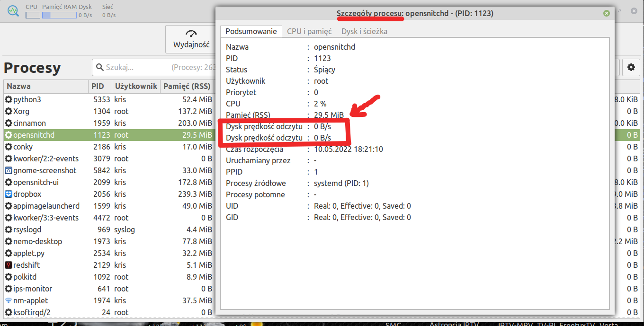Click the Status value Śpiący in details

coord(324,70)
